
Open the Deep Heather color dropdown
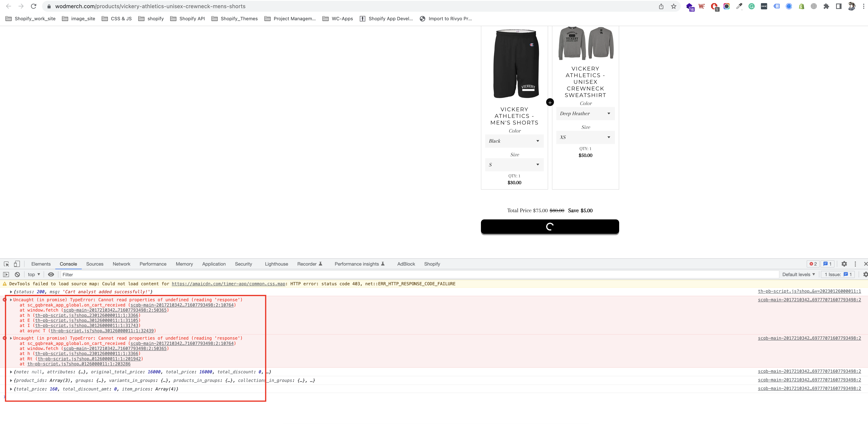[x=585, y=114]
